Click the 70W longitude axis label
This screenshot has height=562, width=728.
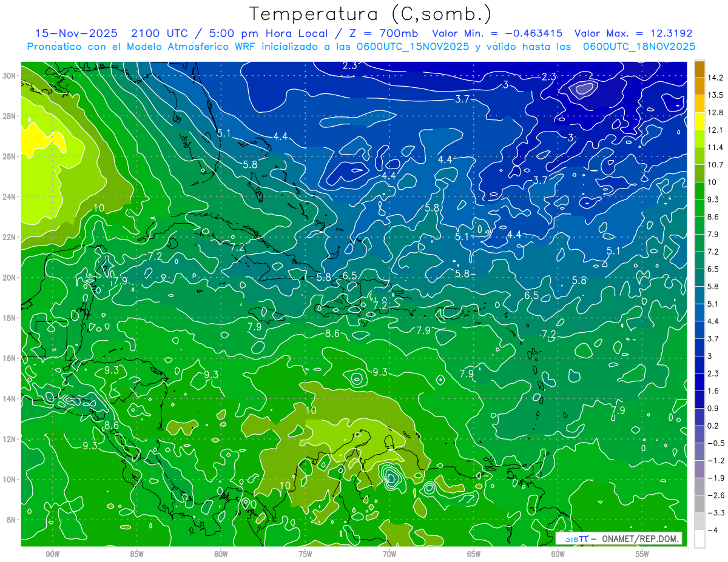pyautogui.click(x=389, y=554)
